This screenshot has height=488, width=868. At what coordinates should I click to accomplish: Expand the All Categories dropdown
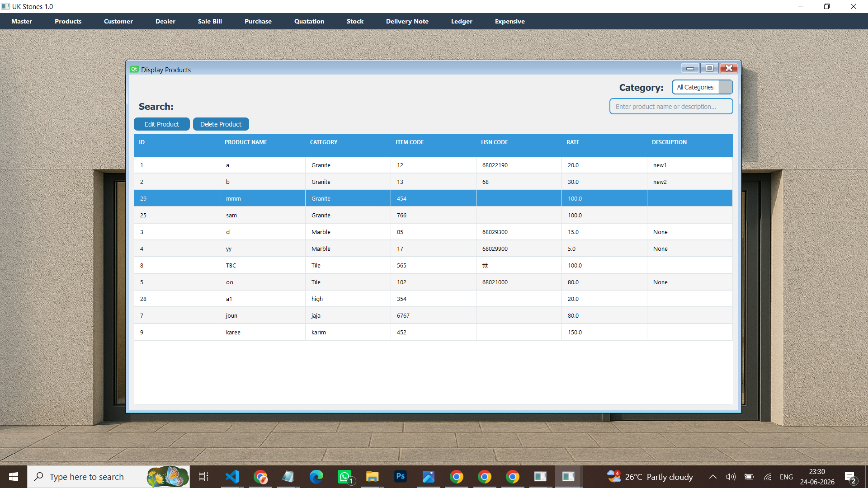point(702,87)
